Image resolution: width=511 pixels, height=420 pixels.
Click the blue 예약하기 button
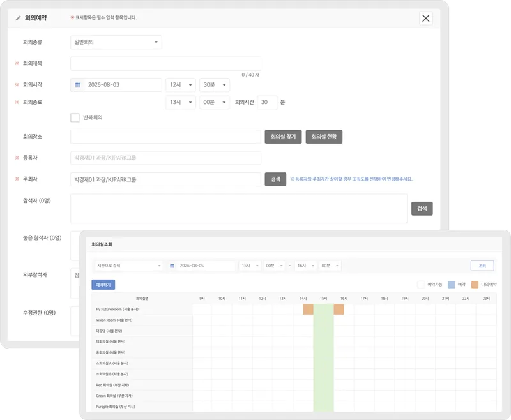coord(103,285)
